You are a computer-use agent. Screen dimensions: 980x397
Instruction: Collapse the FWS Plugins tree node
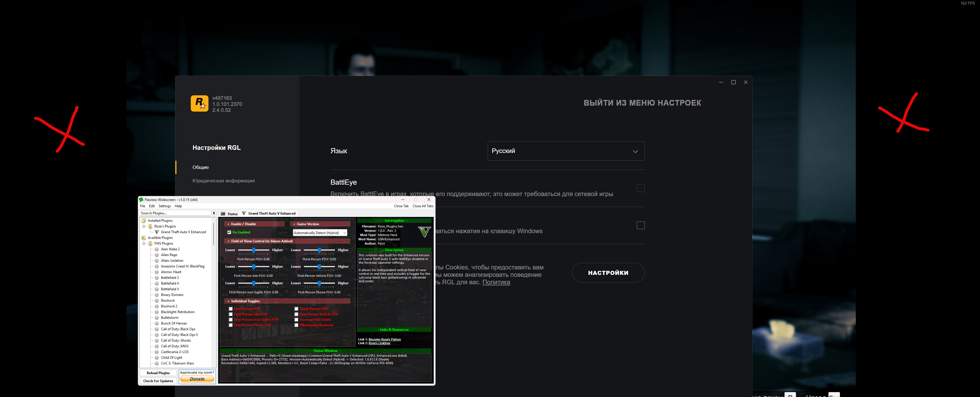[x=144, y=243]
